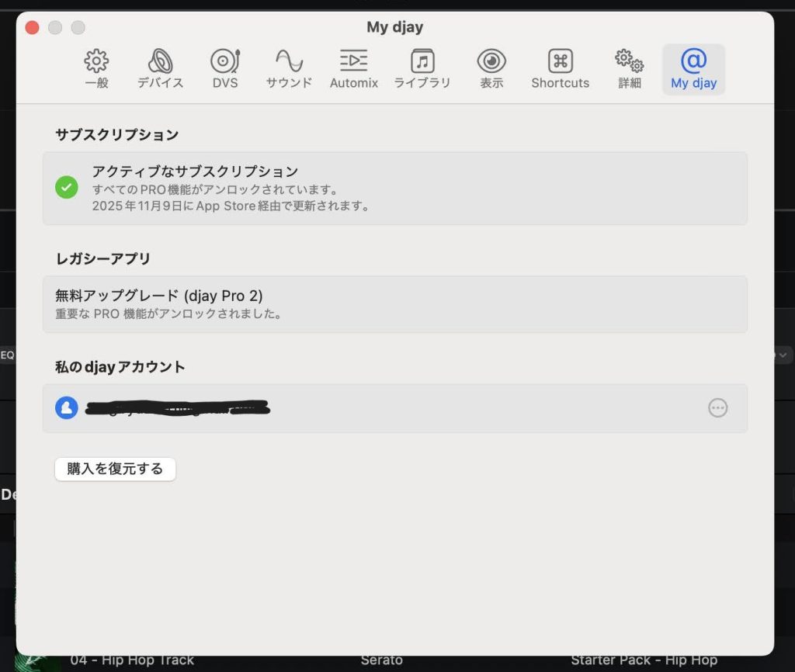Toggle the EQ button behind the window
Screen dimensions: 795x672
[x=7, y=355]
